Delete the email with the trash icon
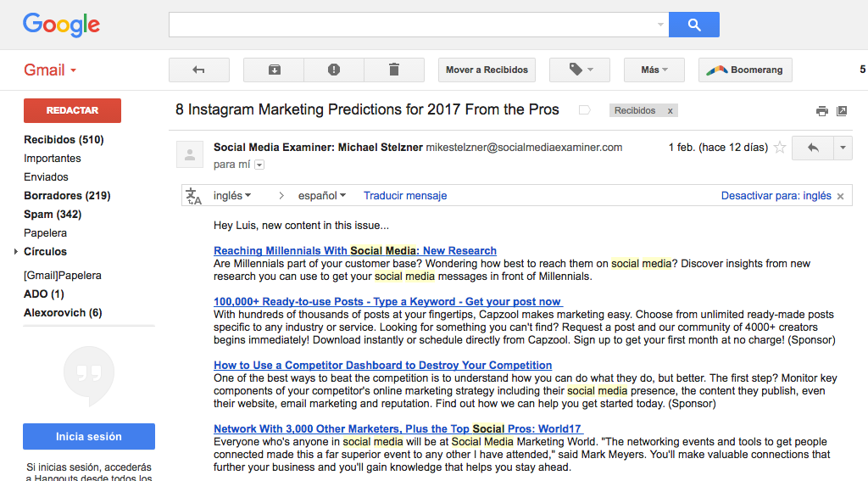The height and width of the screenshot is (481, 868). [394, 70]
